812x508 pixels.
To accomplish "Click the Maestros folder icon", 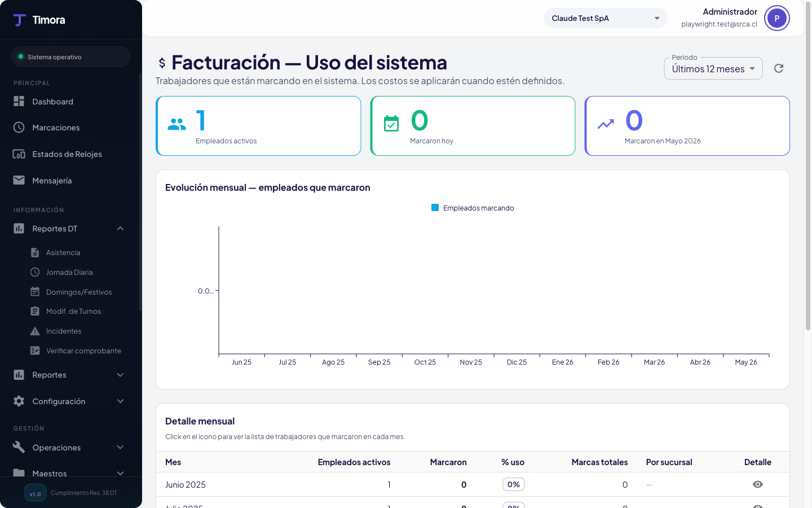I will [19, 473].
